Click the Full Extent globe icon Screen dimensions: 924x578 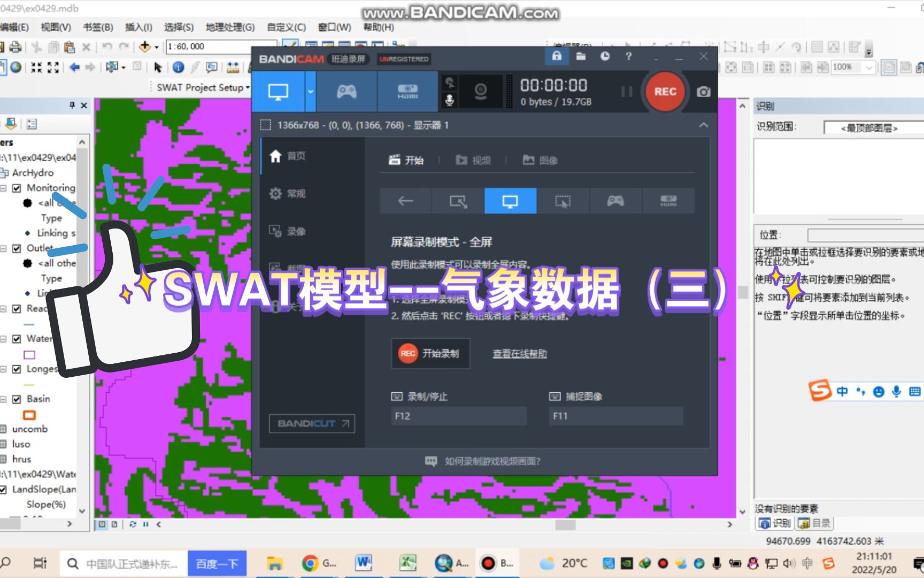click(x=16, y=67)
